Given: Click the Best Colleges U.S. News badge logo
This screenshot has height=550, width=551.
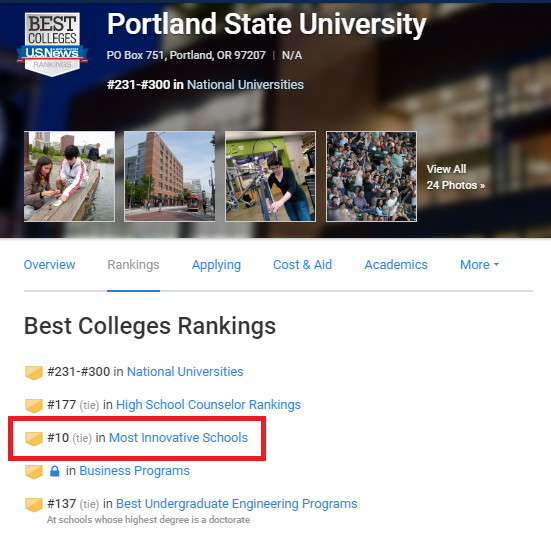Looking at the screenshot, I should point(52,44).
